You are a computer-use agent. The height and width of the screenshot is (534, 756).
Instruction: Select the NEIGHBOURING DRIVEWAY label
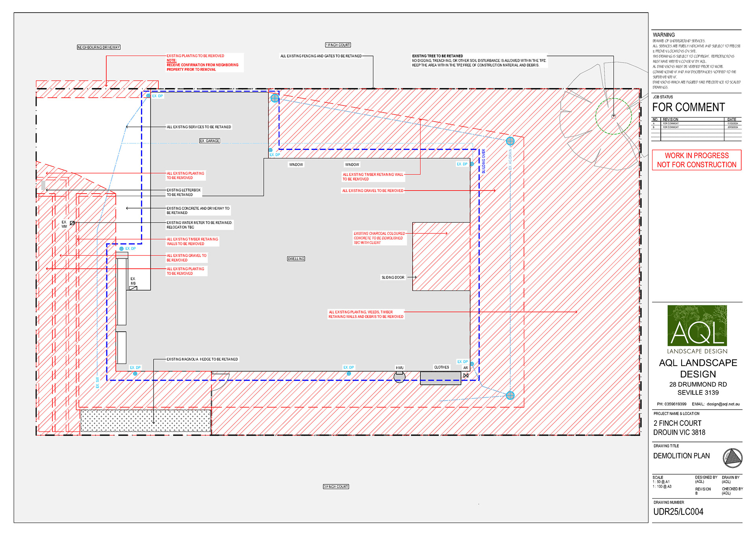[x=98, y=47]
